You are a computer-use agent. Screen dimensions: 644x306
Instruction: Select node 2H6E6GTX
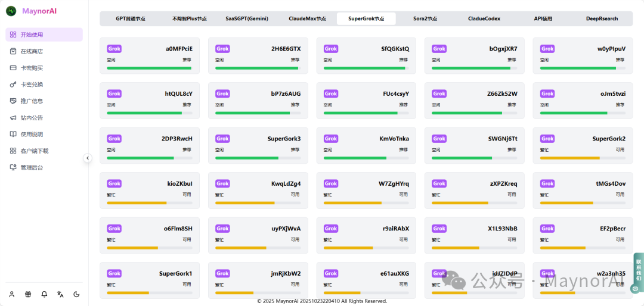(258, 56)
